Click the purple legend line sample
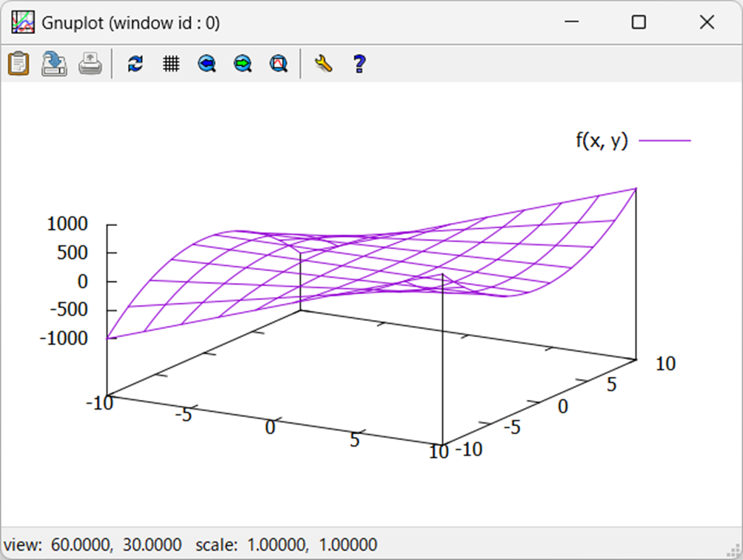The width and height of the screenshot is (743, 560). point(666,139)
